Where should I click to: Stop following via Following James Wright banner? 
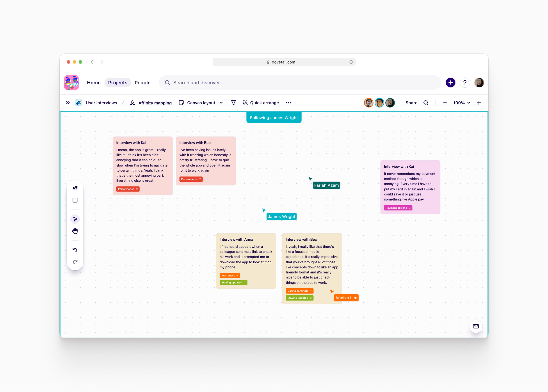point(274,118)
